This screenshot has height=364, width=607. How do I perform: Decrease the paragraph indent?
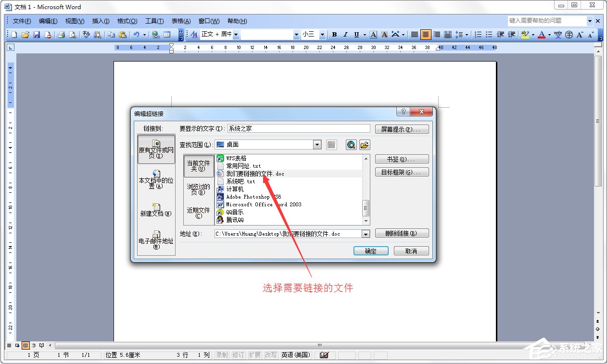pos(500,35)
